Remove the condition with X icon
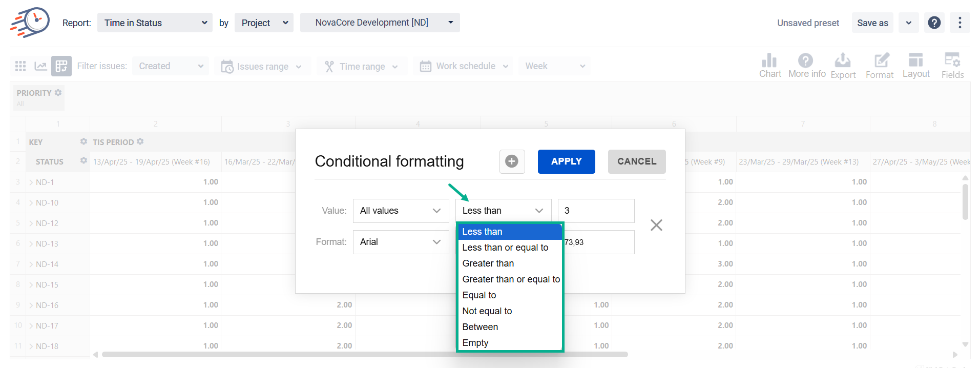The width and height of the screenshot is (980, 368). click(656, 225)
